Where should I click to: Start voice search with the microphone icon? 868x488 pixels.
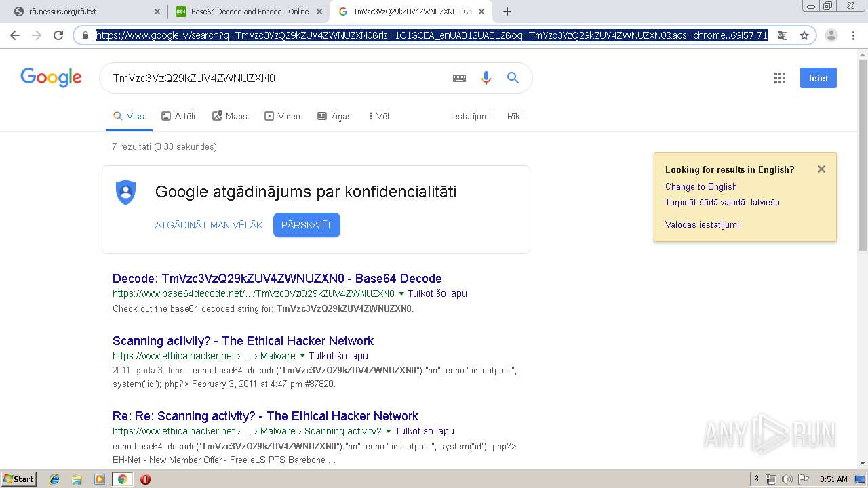(x=486, y=78)
